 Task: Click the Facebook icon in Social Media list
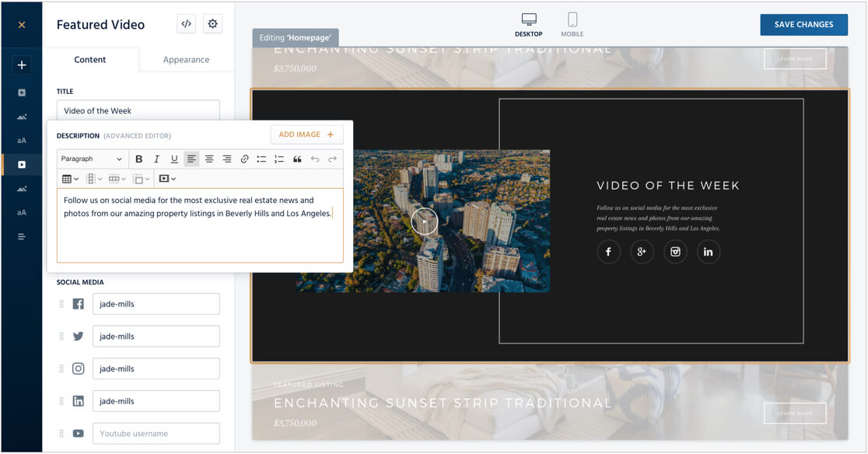point(79,304)
